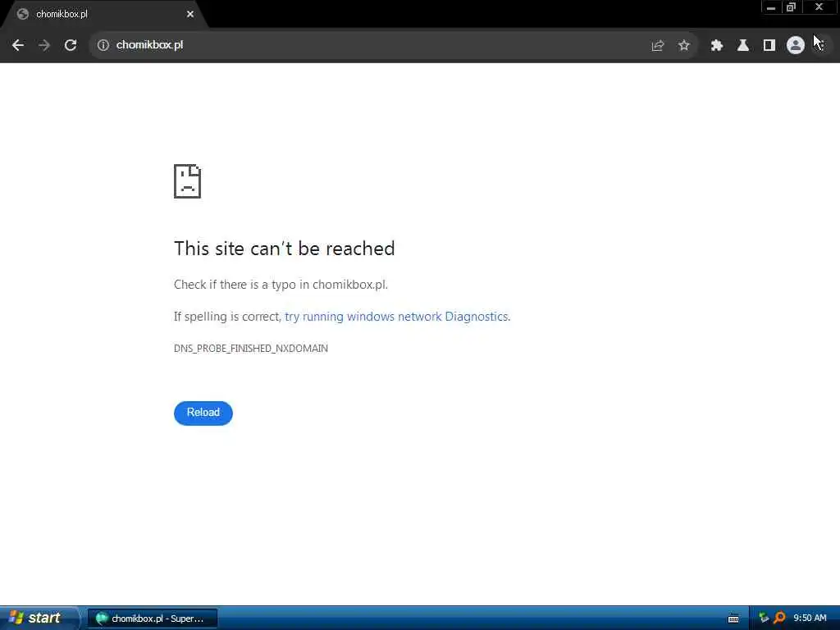Open network connection tray icon

click(x=764, y=619)
